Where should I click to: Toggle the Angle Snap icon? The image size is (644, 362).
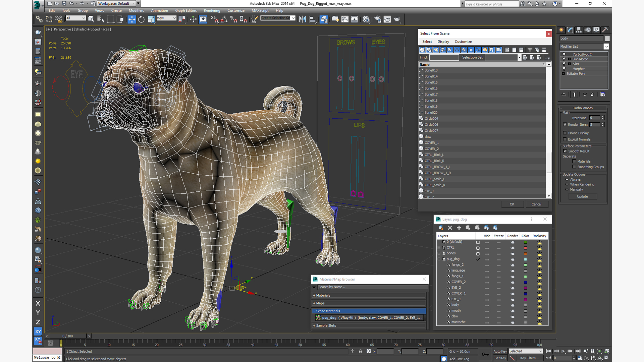tap(224, 19)
